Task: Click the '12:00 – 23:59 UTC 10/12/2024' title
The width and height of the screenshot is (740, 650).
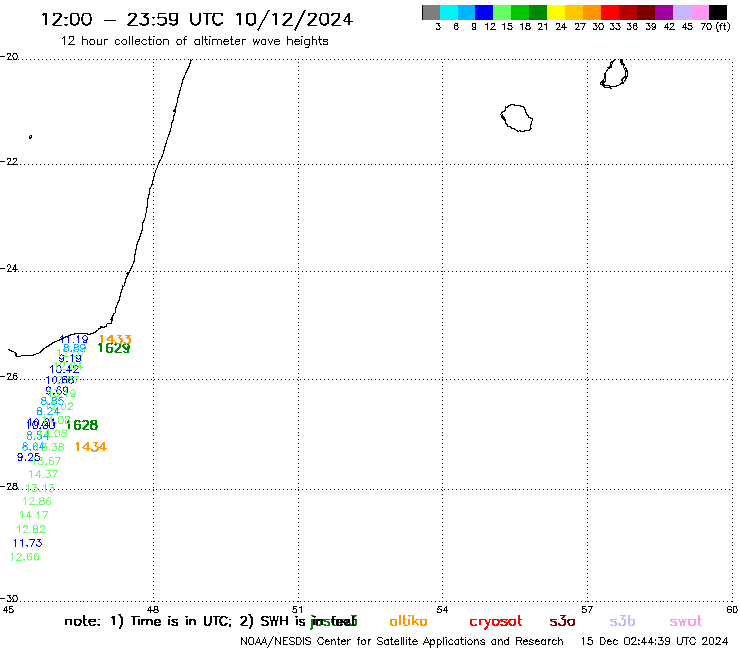Action: tap(197, 19)
